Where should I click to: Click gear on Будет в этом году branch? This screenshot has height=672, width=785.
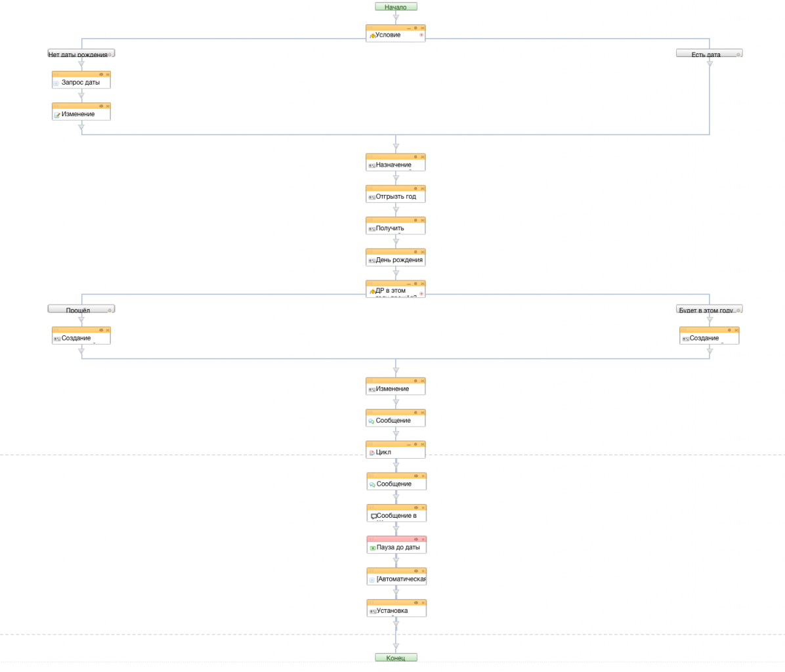coord(738,310)
